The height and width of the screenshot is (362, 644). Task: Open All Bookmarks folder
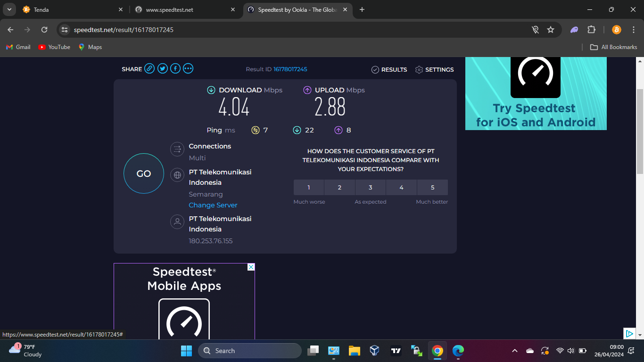(x=614, y=47)
